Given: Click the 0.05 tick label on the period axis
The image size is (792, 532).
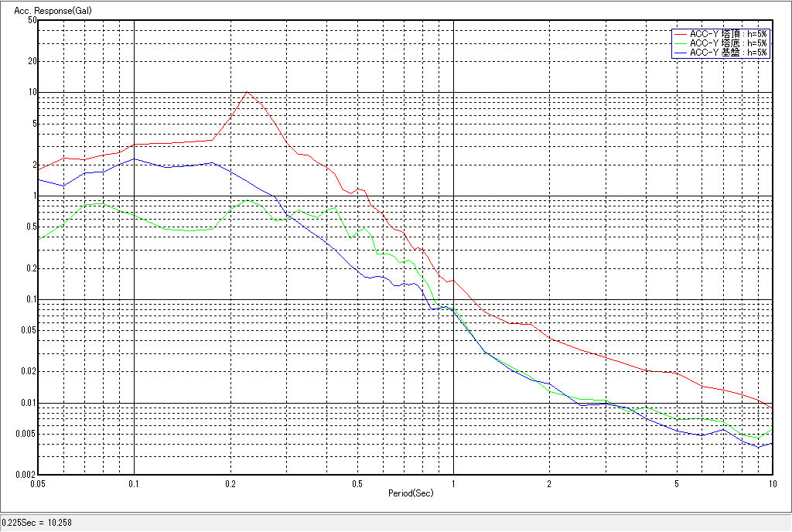Looking at the screenshot, I should pyautogui.click(x=37, y=483).
